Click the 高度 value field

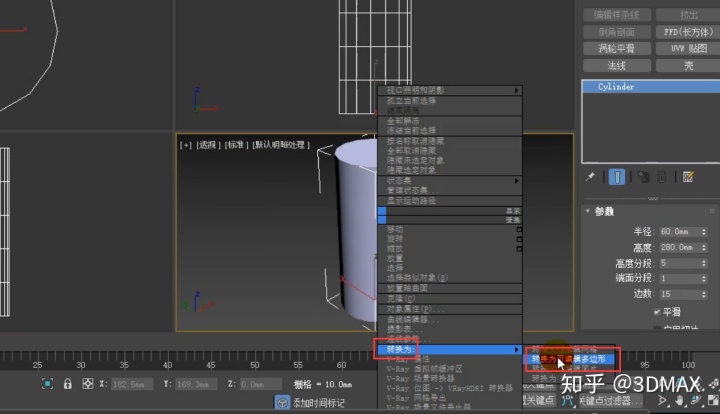pyautogui.click(x=680, y=247)
